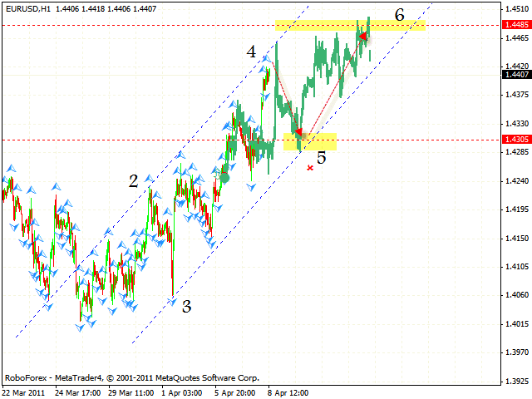Click the black 1.4407 current price tag
The image size is (532, 399).
517,74
